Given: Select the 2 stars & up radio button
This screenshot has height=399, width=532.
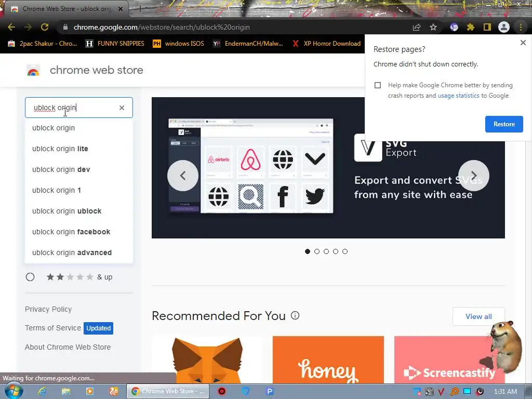Looking at the screenshot, I should click(30, 277).
